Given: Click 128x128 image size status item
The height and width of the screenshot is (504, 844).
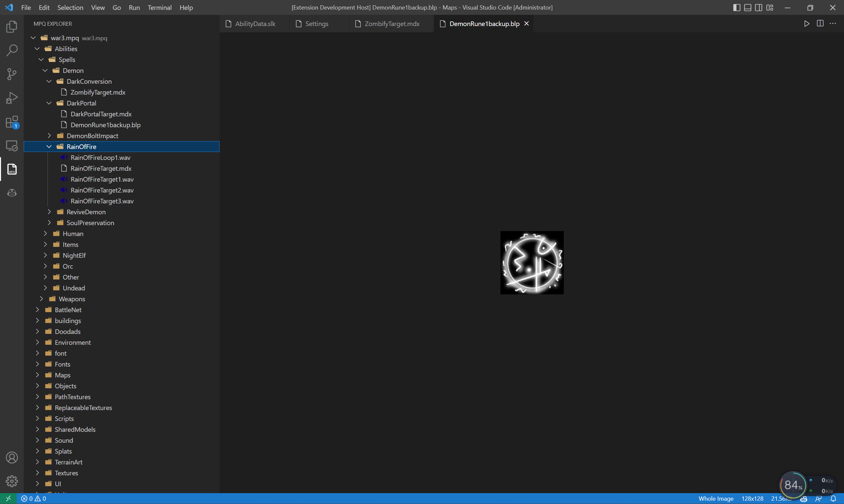Looking at the screenshot, I should pos(752,499).
